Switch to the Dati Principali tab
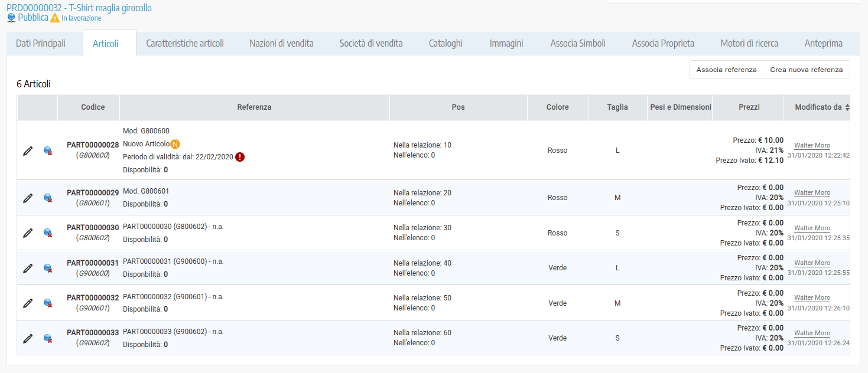 41,44
